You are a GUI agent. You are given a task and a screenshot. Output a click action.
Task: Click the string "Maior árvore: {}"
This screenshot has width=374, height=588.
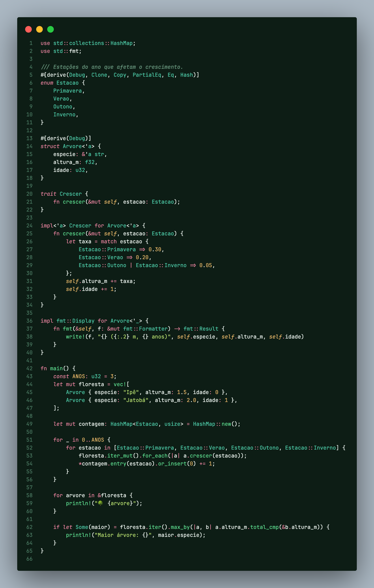click(123, 535)
